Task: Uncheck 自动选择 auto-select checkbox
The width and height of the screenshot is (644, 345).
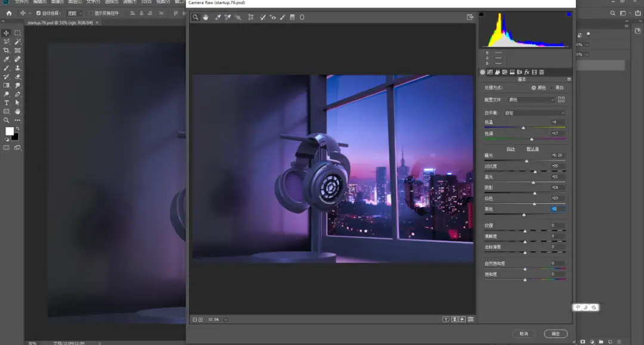Action: tap(38, 13)
